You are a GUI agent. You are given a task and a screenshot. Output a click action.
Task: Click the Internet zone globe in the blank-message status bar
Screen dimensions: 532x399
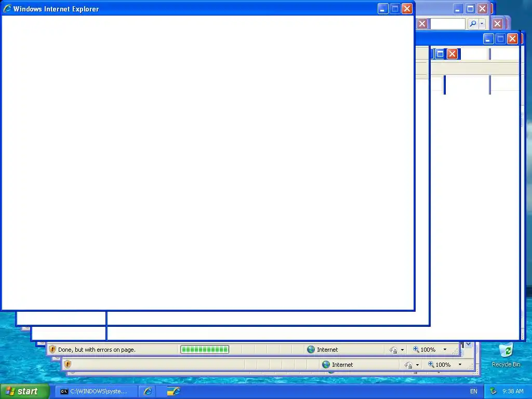(326, 364)
